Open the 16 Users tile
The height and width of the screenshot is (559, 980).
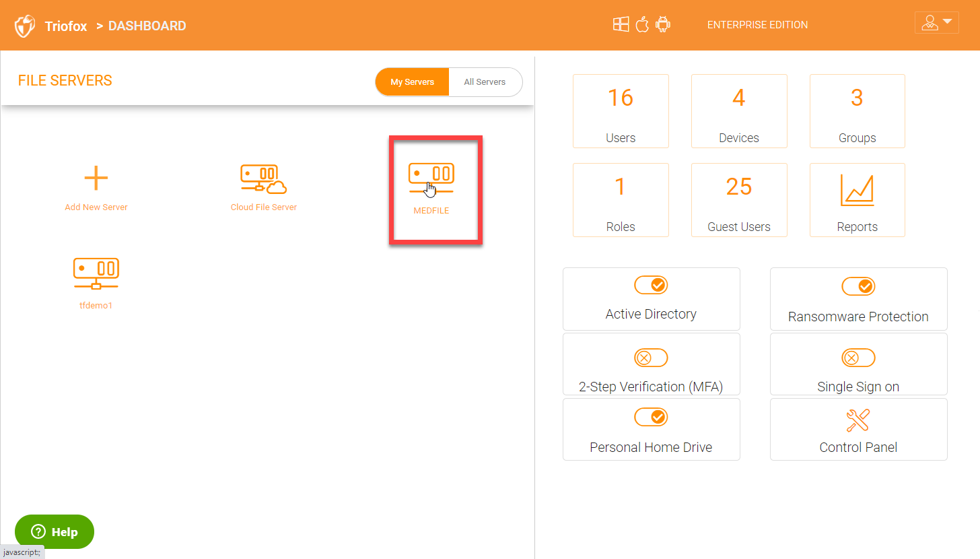click(621, 111)
